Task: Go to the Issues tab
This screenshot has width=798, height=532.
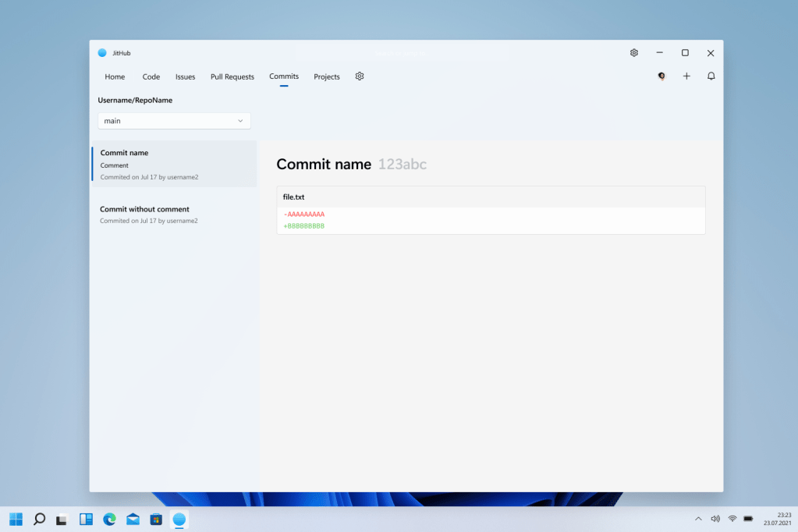Action: pos(185,77)
